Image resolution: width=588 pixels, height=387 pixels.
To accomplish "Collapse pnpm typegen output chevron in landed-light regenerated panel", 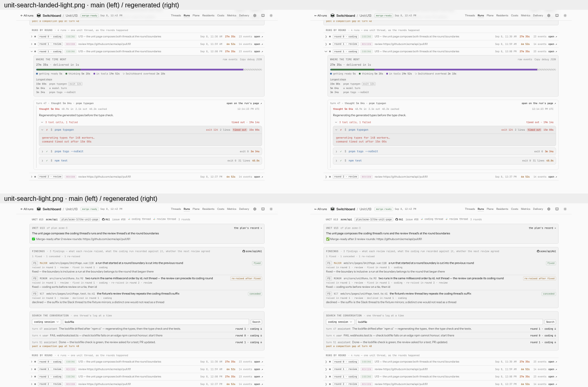I will [336, 130].
